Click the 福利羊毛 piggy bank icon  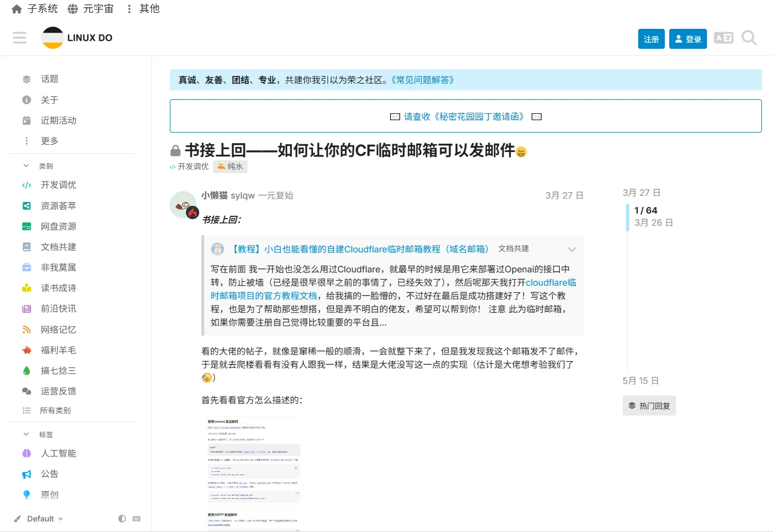pos(27,350)
